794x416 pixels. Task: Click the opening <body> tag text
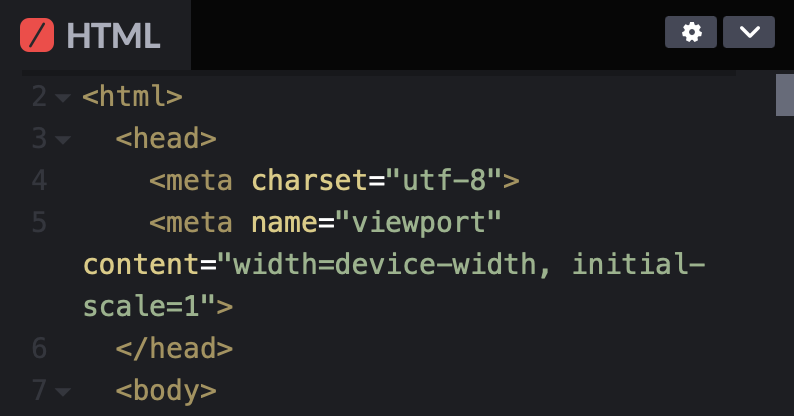[x=166, y=391]
